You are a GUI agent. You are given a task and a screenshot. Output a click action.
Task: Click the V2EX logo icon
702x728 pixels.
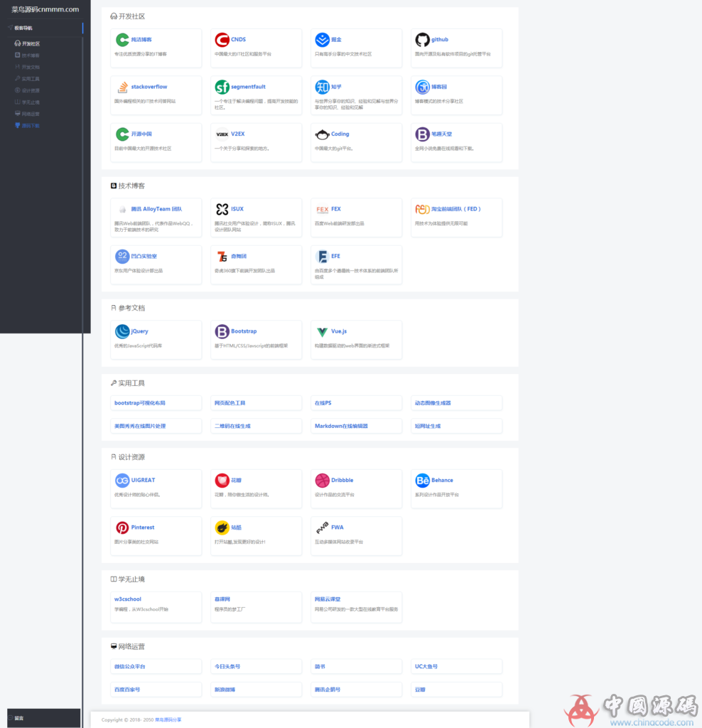[222, 134]
